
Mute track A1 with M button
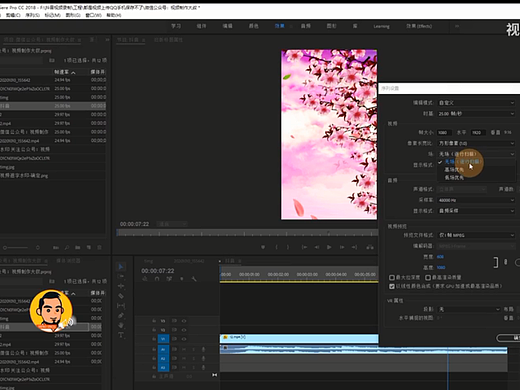click(184, 349)
